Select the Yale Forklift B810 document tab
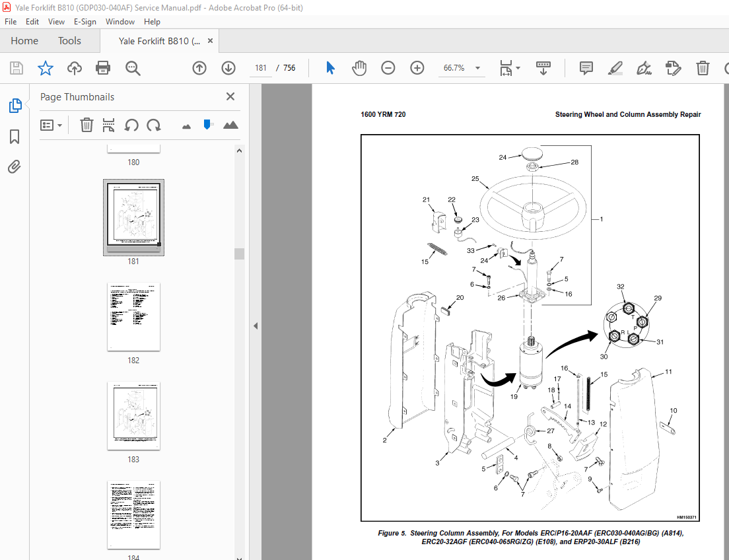 [x=159, y=41]
